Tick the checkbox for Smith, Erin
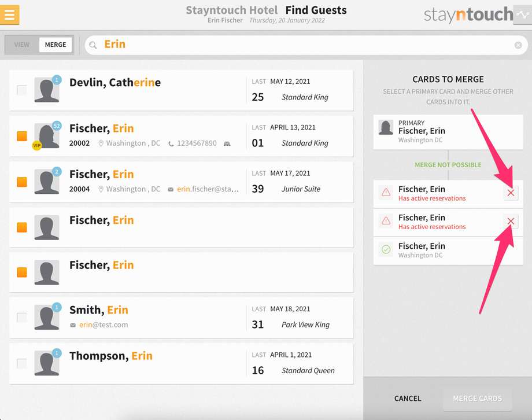The image size is (532, 420). [x=22, y=318]
